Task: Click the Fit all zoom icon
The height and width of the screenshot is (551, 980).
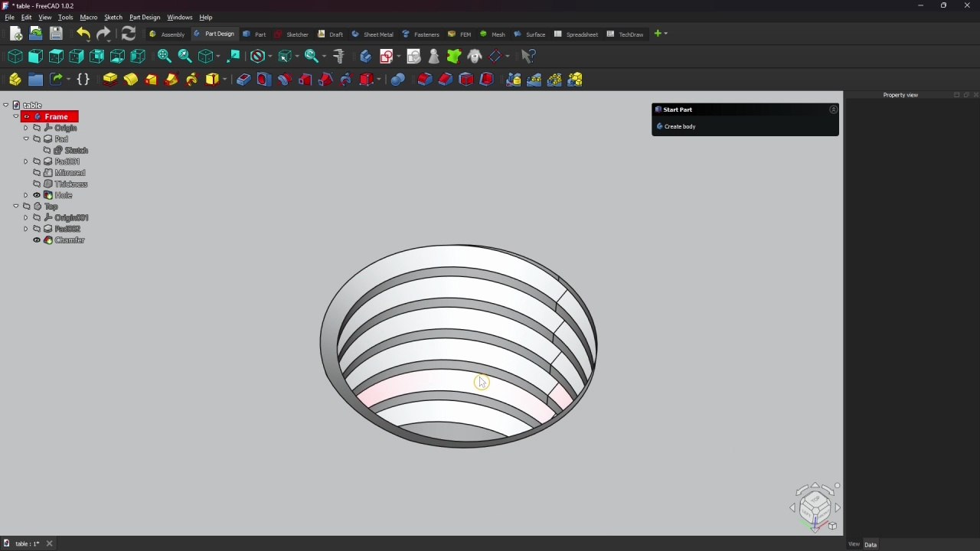Action: click(x=164, y=56)
